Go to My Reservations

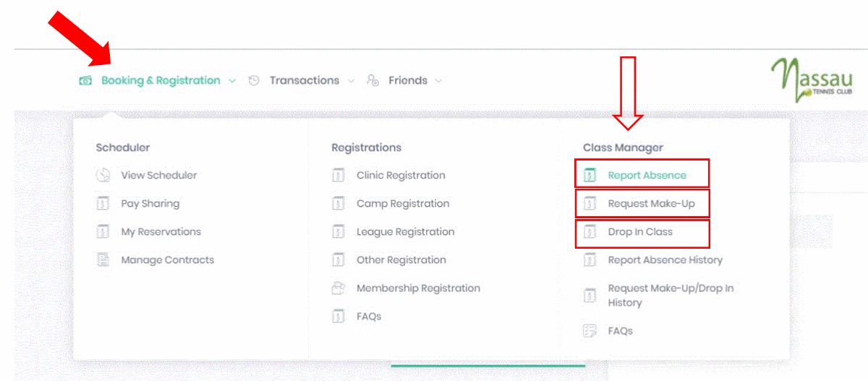(161, 232)
